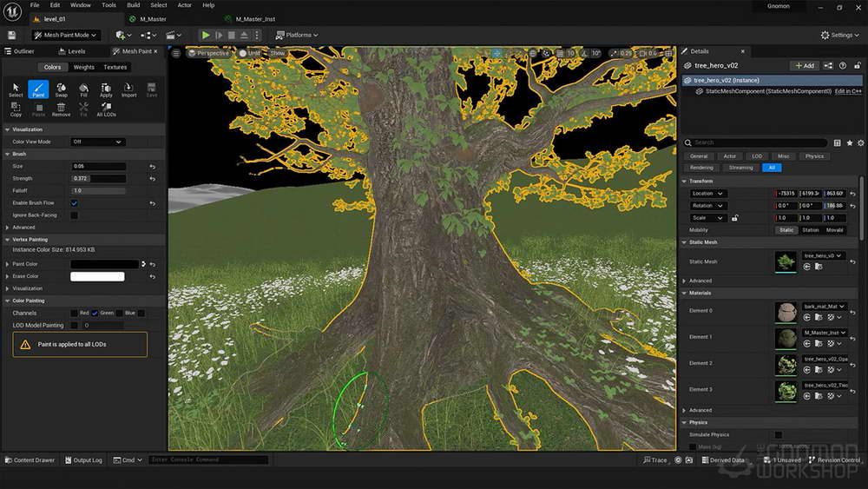Click the Apply tool icon

click(106, 89)
